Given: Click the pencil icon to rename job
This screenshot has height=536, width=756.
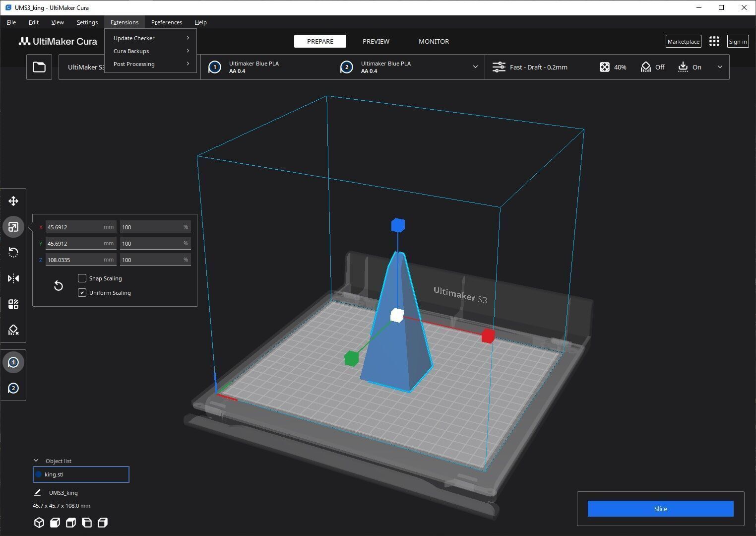Looking at the screenshot, I should coord(37,493).
